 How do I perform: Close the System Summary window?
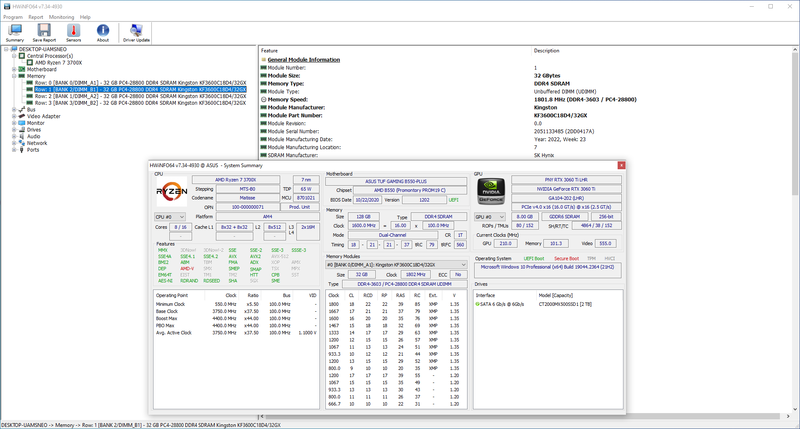click(x=621, y=165)
